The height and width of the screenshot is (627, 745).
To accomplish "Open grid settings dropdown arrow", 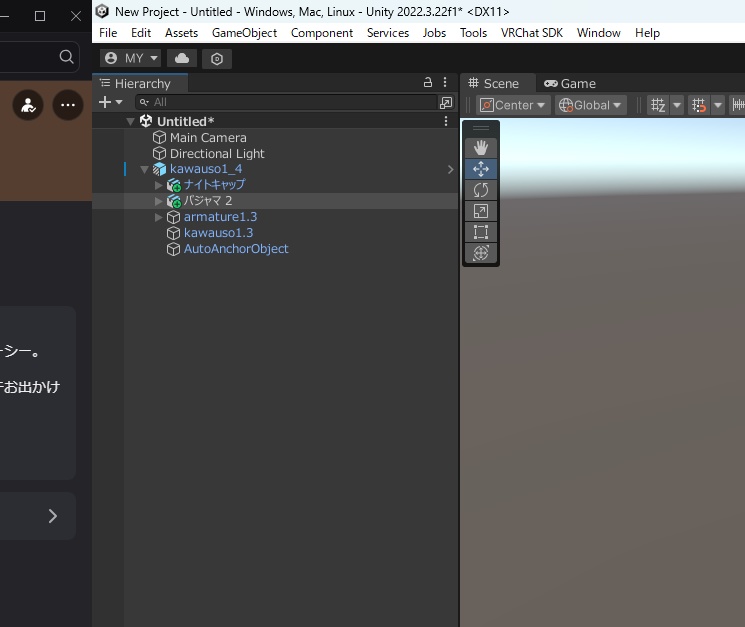I will [677, 105].
